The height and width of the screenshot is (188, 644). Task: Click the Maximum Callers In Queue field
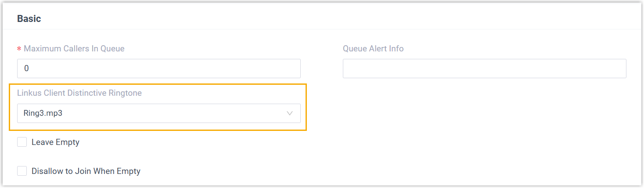pos(159,69)
